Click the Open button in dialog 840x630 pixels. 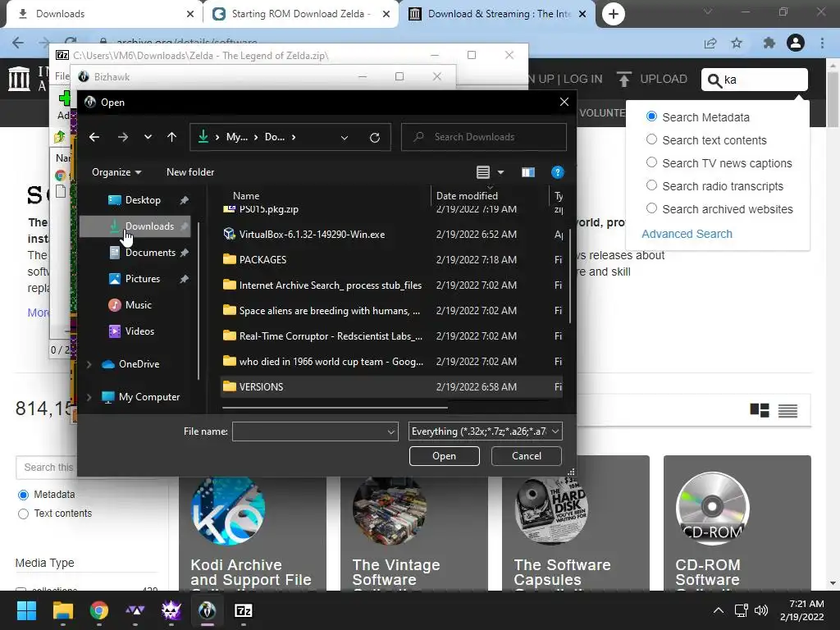coord(444,456)
